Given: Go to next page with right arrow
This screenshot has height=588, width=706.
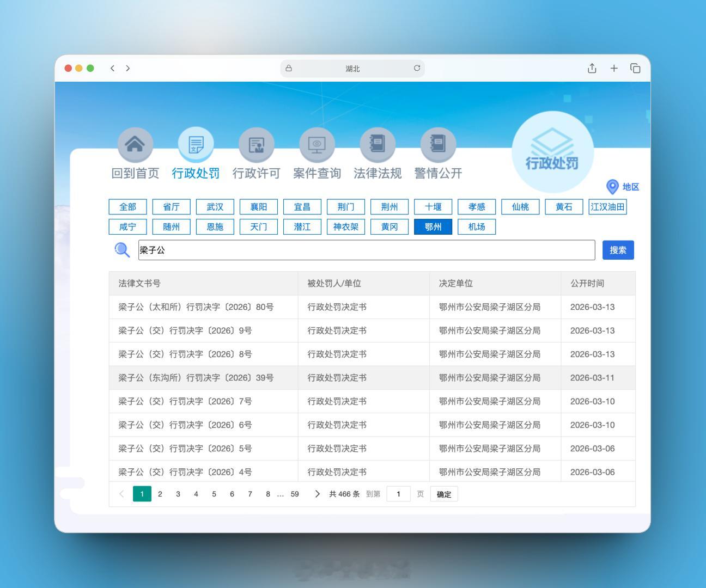Looking at the screenshot, I should [x=317, y=494].
